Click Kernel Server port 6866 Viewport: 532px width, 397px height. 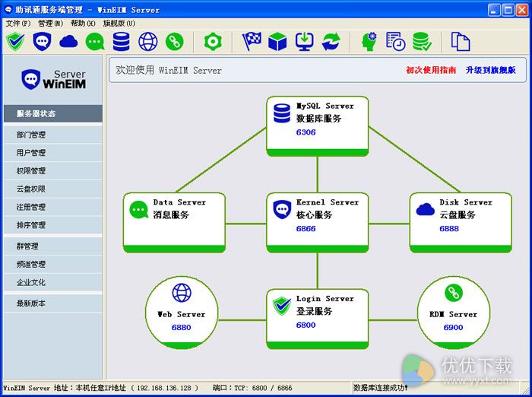306,229
